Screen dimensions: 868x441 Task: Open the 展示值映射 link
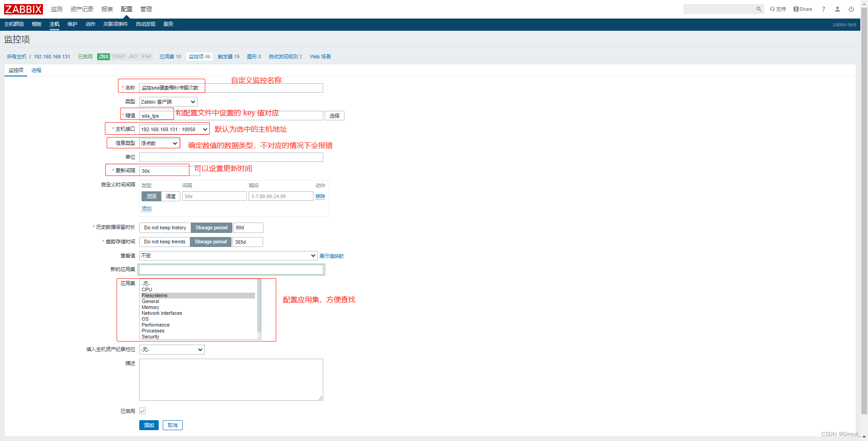coord(331,256)
